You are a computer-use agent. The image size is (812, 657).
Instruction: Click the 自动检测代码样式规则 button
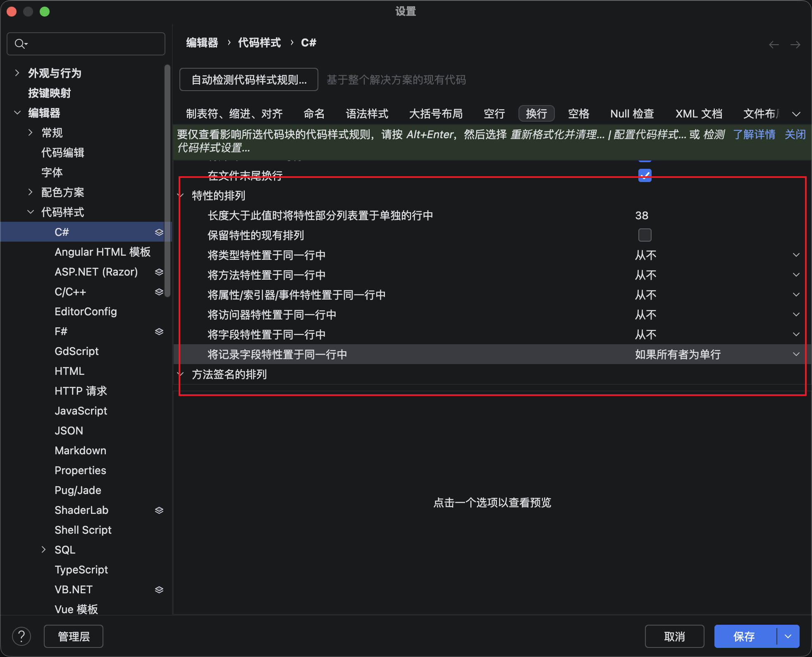[x=248, y=79]
